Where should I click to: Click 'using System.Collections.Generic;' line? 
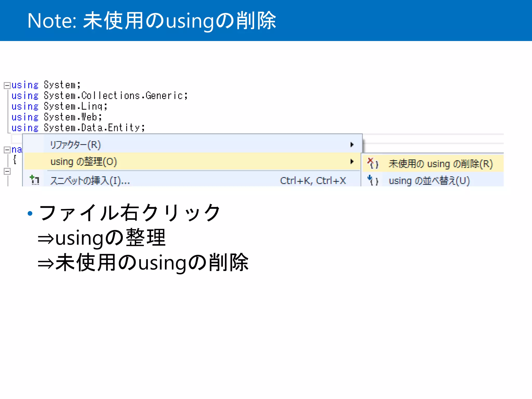point(99,96)
